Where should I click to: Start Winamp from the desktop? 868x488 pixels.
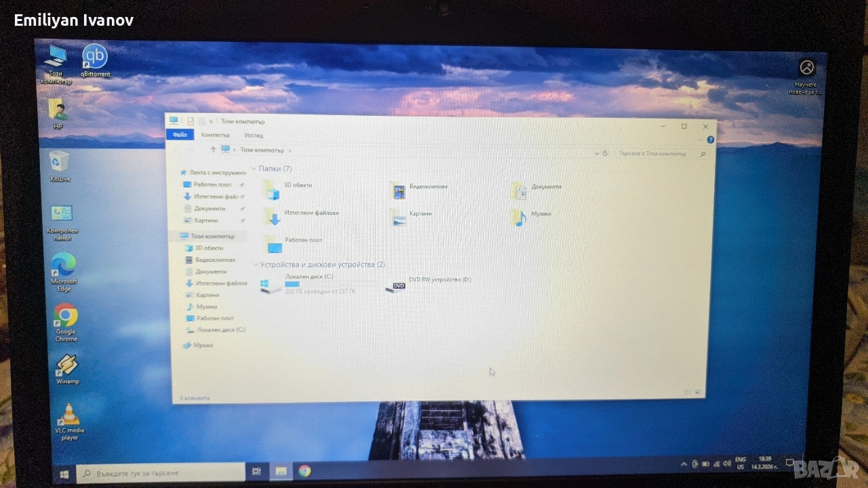(x=67, y=369)
